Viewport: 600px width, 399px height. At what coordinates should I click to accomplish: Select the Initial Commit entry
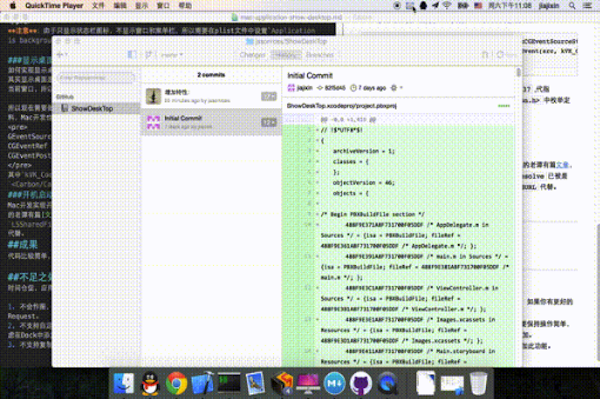[211, 122]
